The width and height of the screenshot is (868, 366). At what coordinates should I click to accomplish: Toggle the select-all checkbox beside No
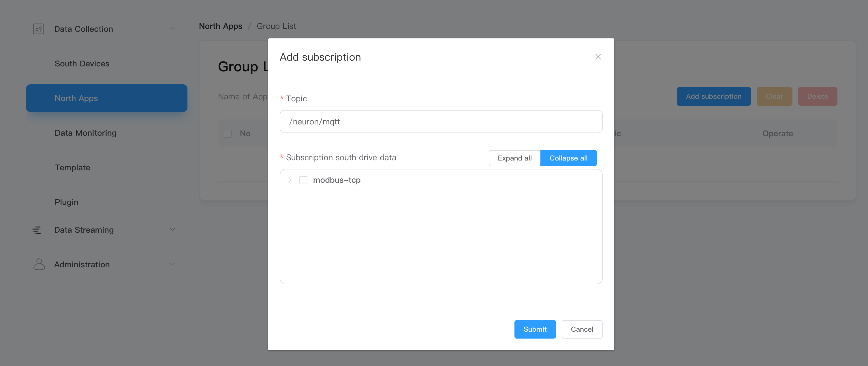(228, 134)
